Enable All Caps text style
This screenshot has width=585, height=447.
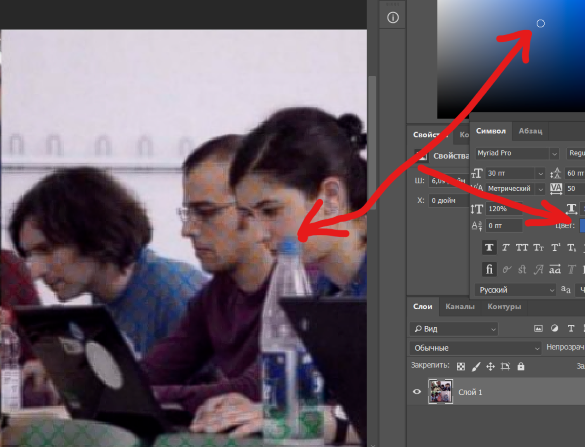click(x=522, y=248)
